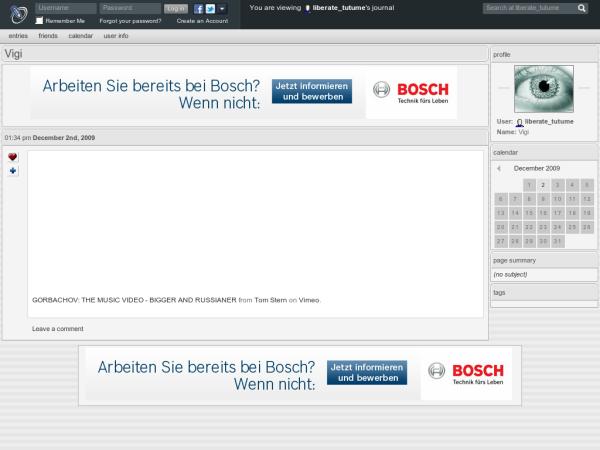Open the GORBACHOV music video link
Image resolution: width=600 pixels, height=450 pixels.
tap(134, 300)
